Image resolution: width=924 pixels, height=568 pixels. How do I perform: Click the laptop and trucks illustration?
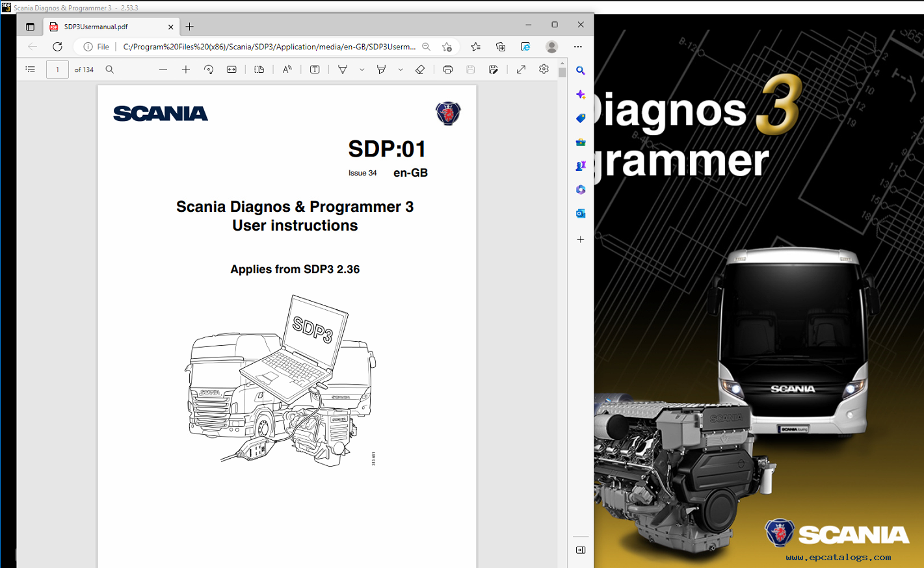(x=281, y=380)
